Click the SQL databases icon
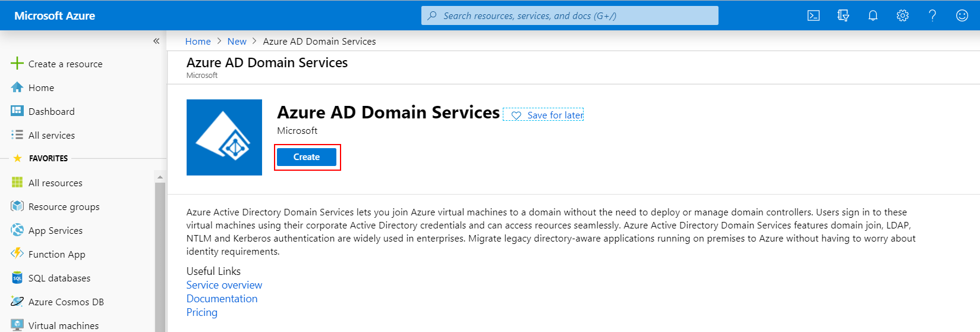980x332 pixels. point(17,278)
